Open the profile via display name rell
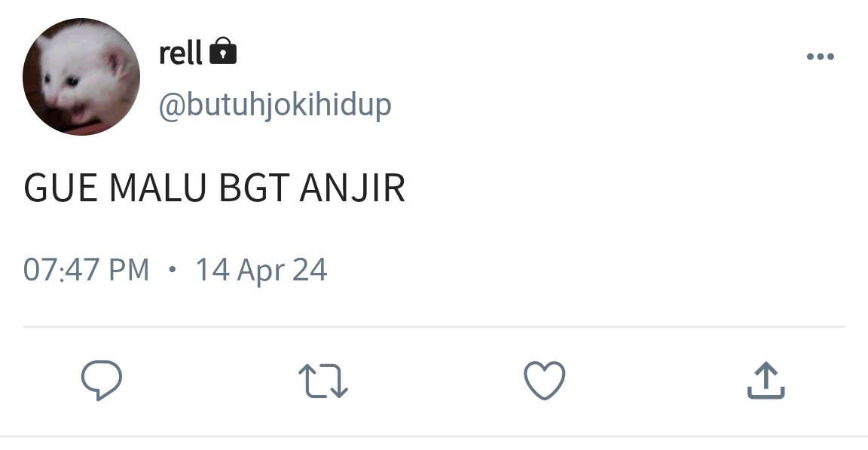Image resolution: width=868 pixels, height=450 pixels. pyautogui.click(x=181, y=53)
